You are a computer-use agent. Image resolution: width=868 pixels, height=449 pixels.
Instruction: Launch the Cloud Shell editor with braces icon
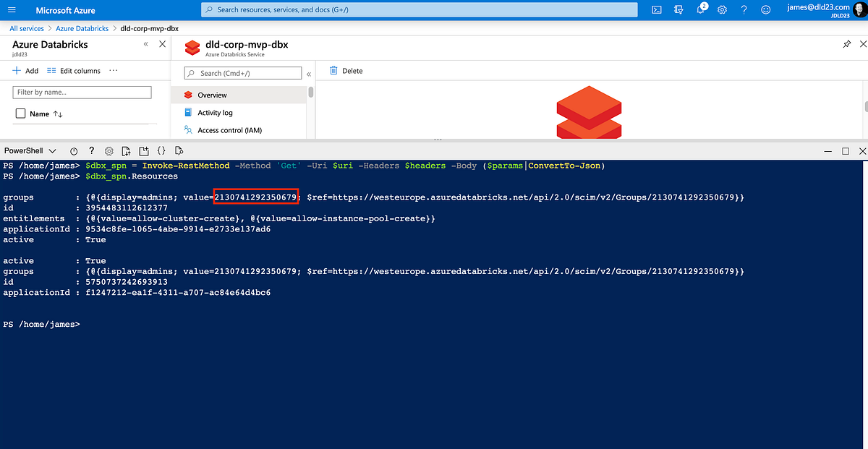pyautogui.click(x=162, y=150)
